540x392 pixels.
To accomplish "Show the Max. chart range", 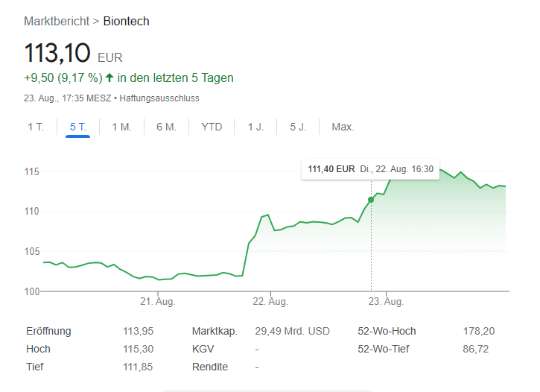I will coord(343,127).
